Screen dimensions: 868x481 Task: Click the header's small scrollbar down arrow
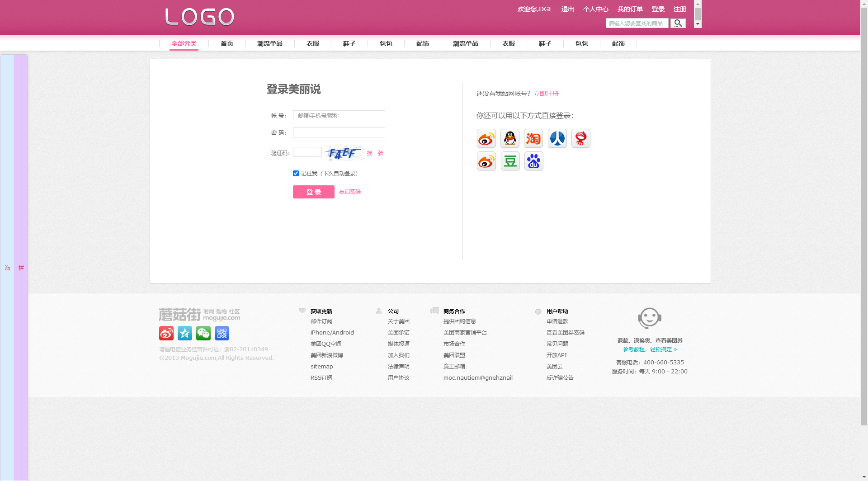[698, 24]
